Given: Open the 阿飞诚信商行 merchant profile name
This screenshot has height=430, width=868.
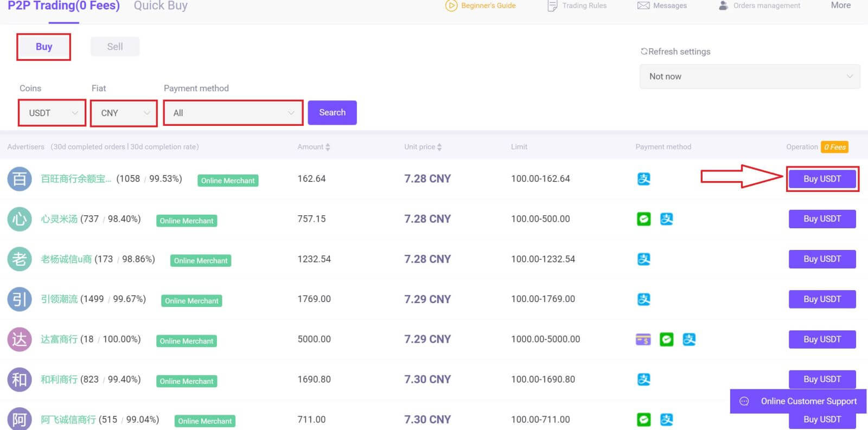Looking at the screenshot, I should tap(68, 420).
